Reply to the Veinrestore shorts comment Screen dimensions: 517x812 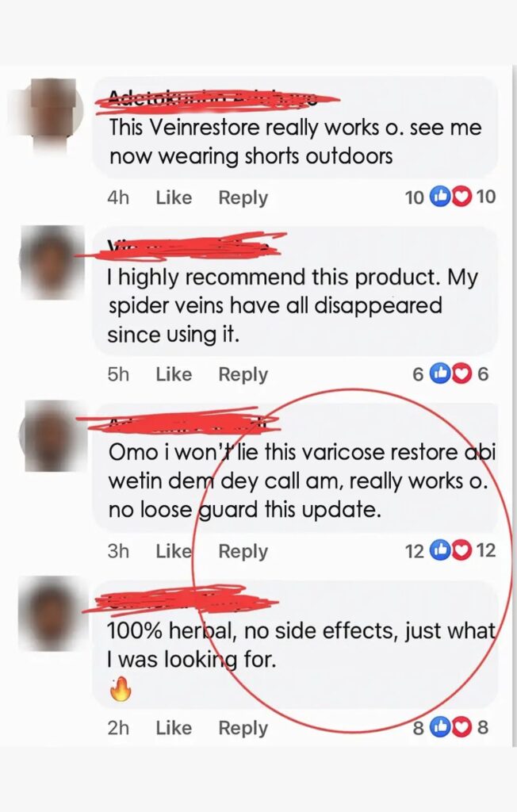point(243,197)
